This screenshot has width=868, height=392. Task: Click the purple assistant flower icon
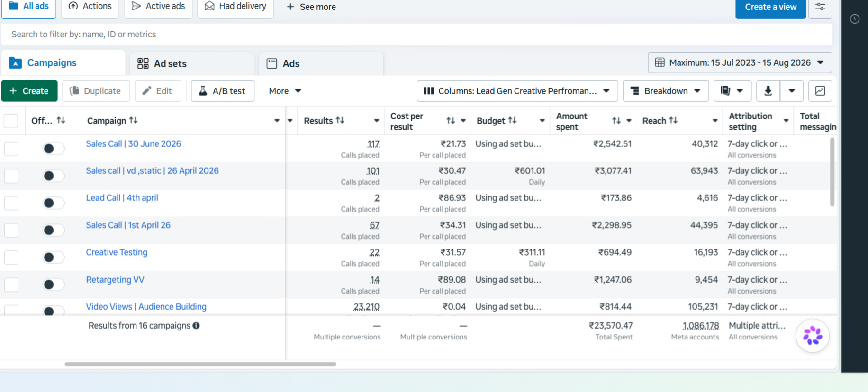[813, 336]
